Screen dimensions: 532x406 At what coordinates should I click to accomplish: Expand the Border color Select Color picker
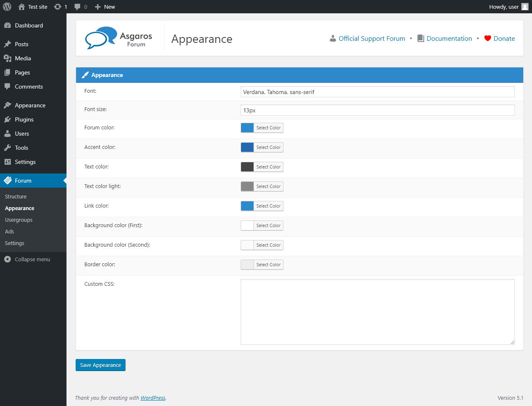tap(268, 265)
